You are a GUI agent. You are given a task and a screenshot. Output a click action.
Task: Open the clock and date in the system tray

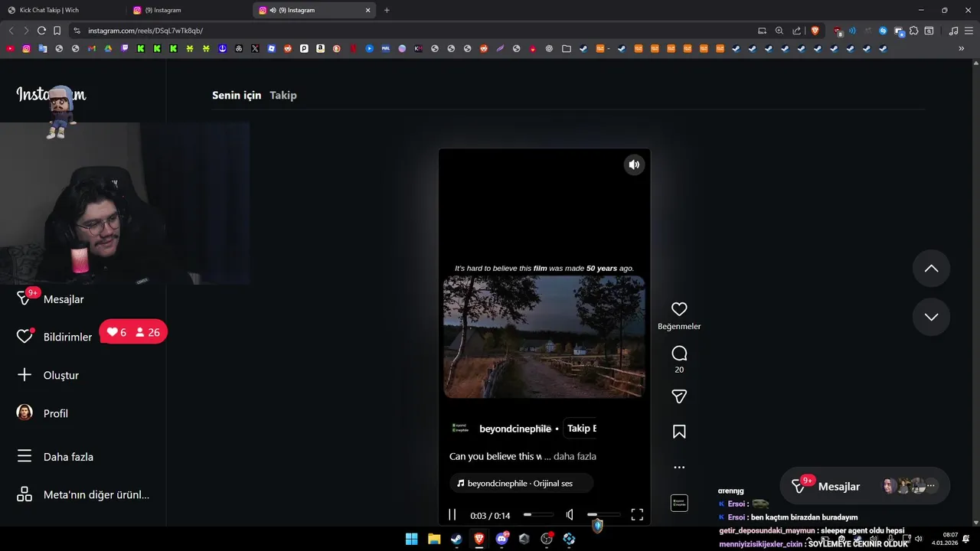click(x=950, y=539)
